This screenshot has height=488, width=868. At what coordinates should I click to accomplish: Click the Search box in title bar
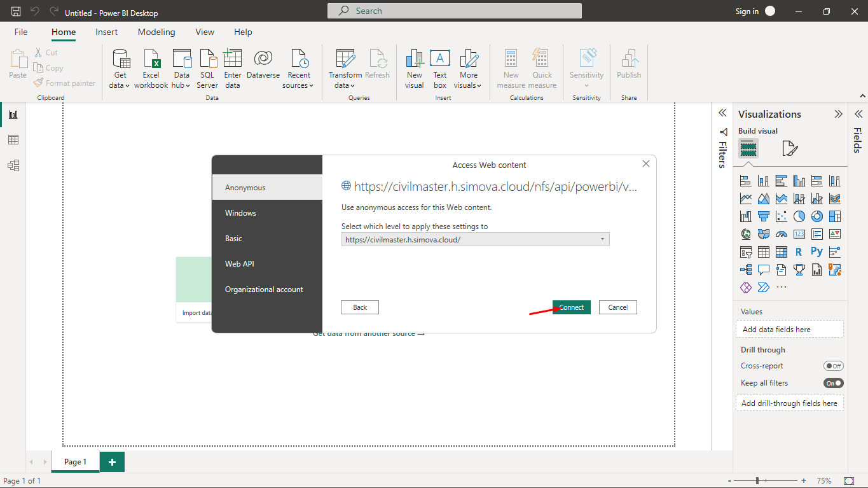455,11
